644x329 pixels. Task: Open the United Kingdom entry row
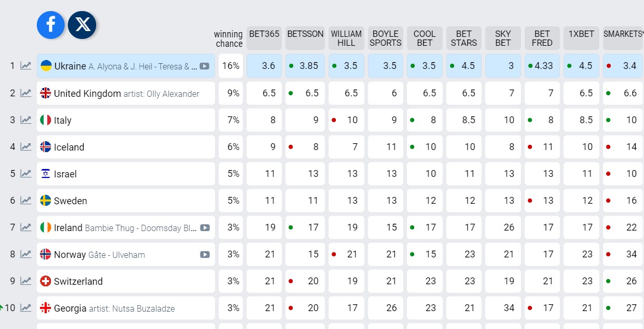[126, 93]
